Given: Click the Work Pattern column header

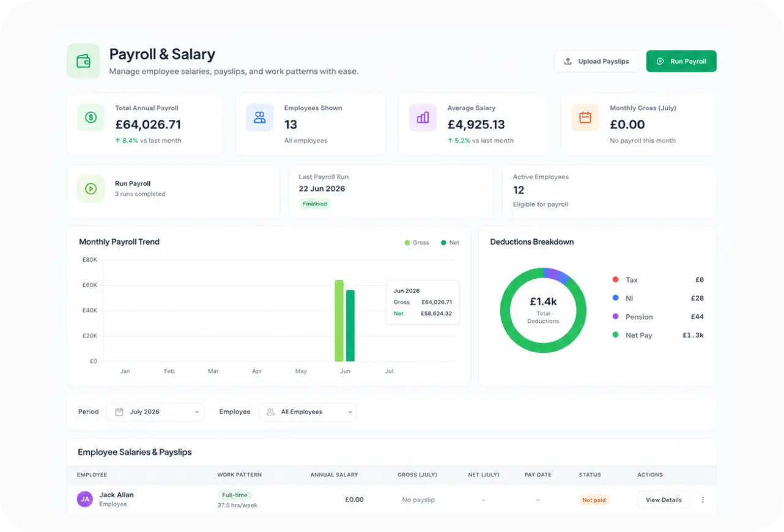Looking at the screenshot, I should (x=239, y=475).
